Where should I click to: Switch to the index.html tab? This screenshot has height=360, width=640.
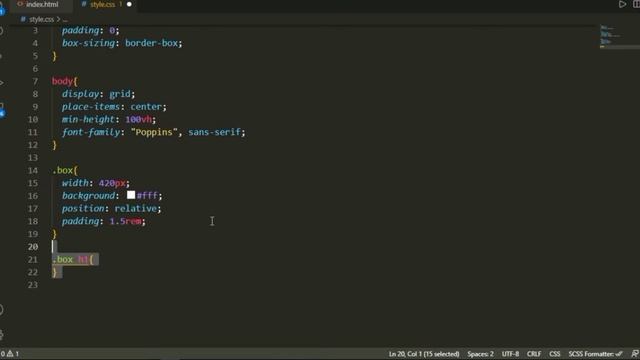click(41, 4)
